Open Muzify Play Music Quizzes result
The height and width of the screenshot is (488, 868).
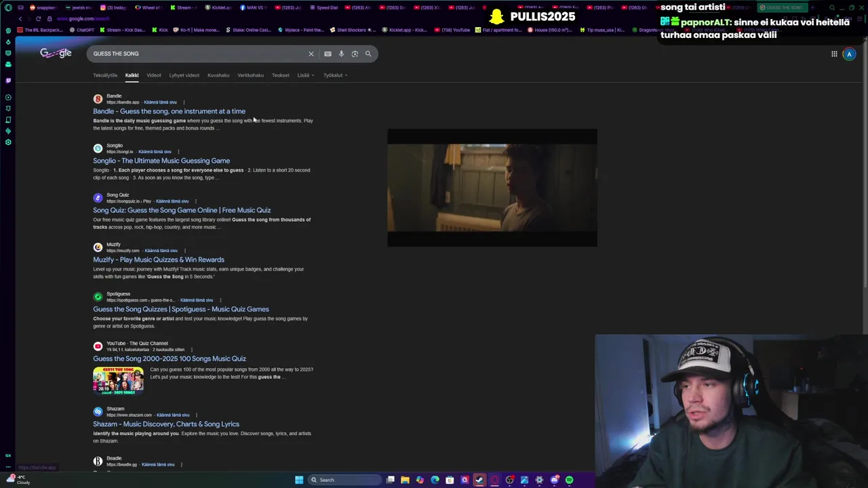click(159, 260)
